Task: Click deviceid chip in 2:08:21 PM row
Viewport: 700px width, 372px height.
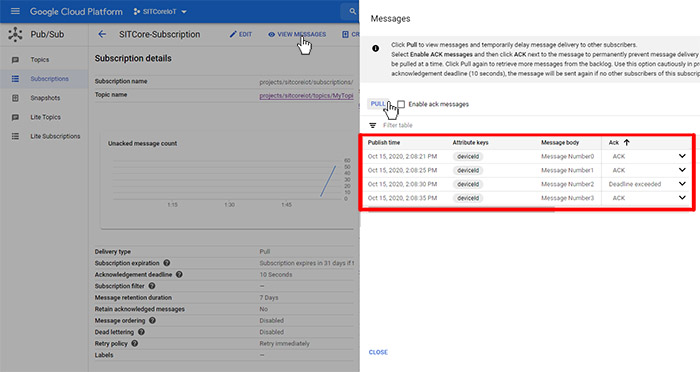Action: click(x=468, y=157)
